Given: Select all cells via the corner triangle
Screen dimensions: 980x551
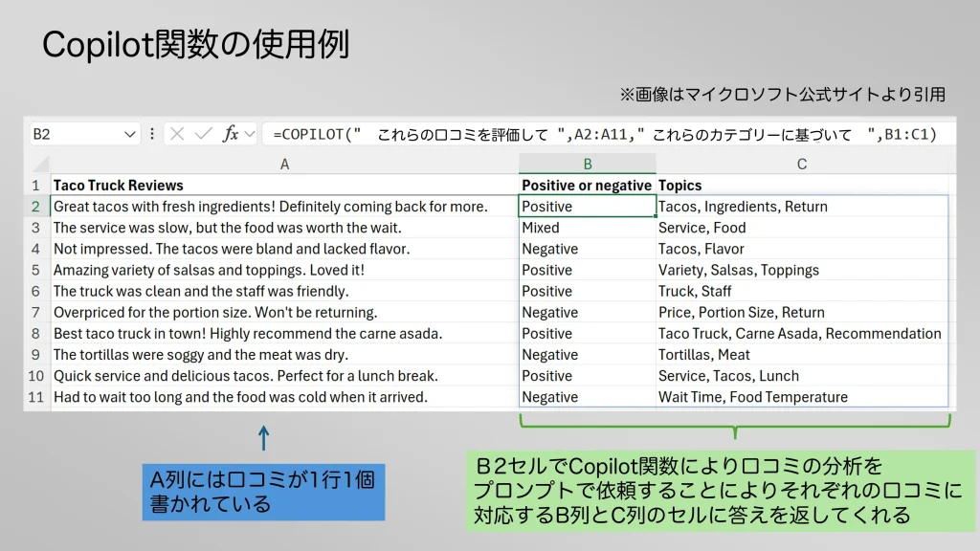Looking at the screenshot, I should coord(40,165).
